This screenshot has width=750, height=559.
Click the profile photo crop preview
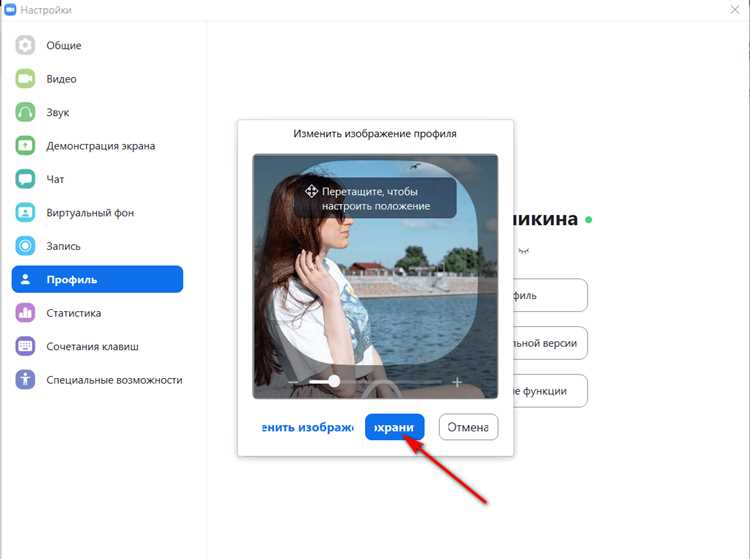375,276
